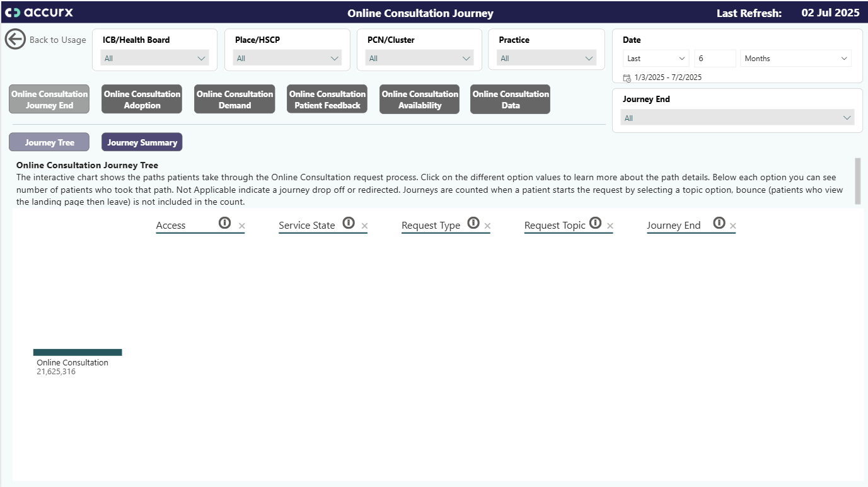Open the Journey End filter dropdown
Image resolution: width=868 pixels, height=487 pixels.
738,118
